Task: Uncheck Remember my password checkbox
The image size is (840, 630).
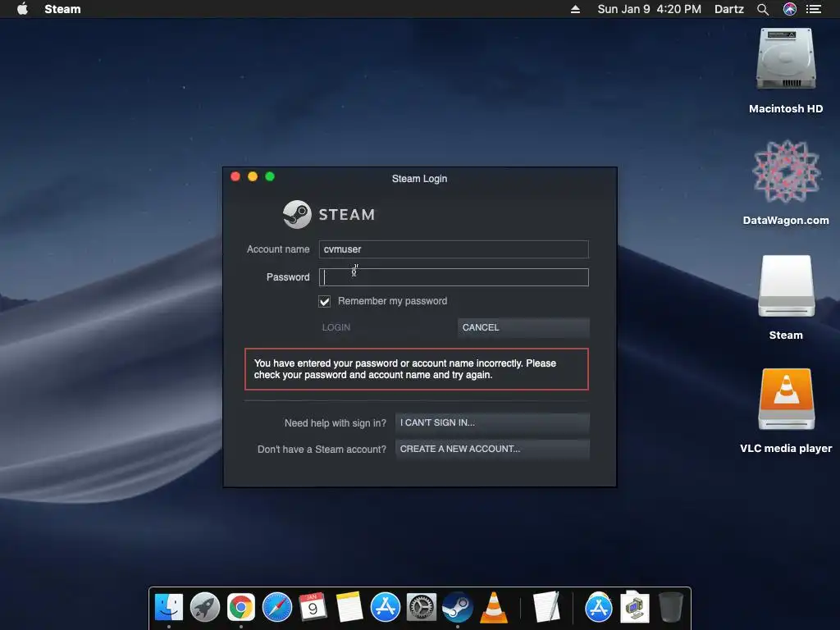Action: coord(325,301)
